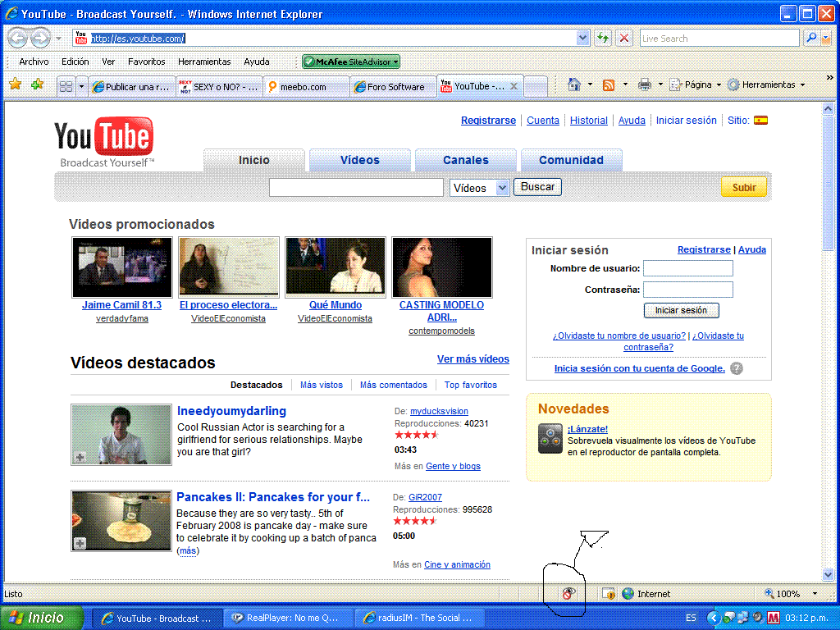
Task: Open the Archivo menu
Action: [34, 62]
